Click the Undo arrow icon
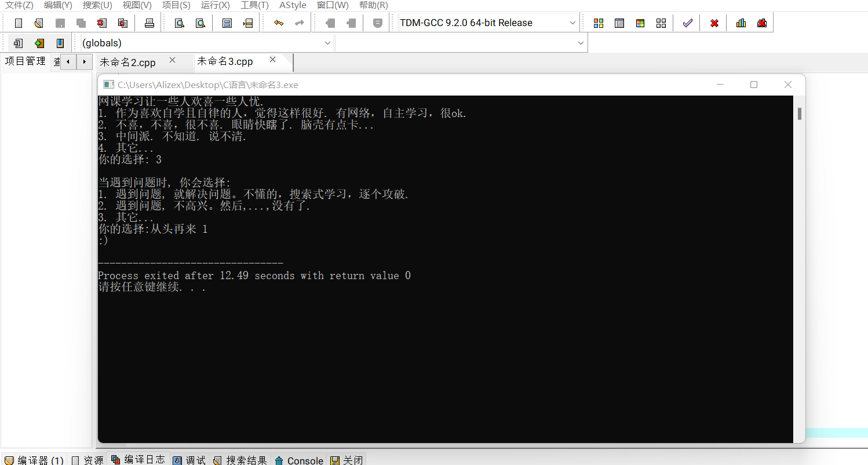This screenshot has width=868, height=465. tap(279, 23)
